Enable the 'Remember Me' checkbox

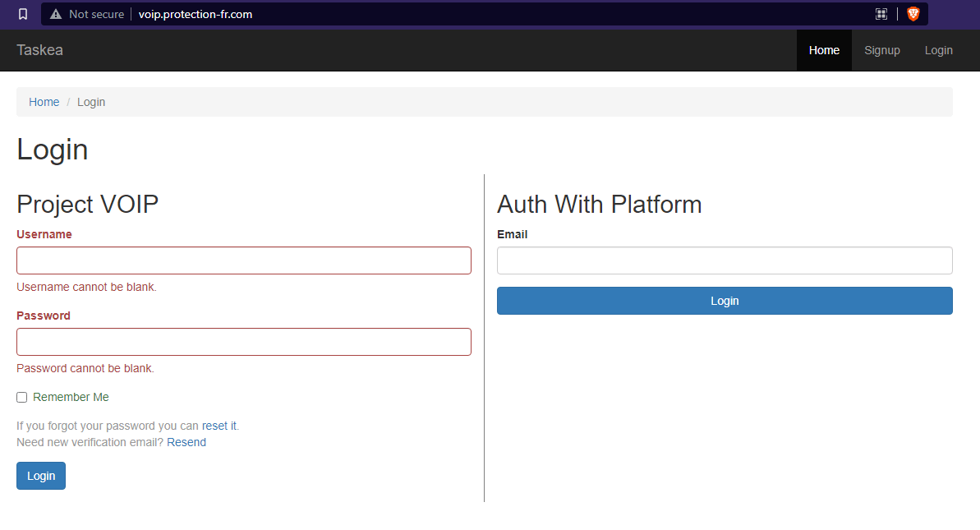(x=21, y=397)
